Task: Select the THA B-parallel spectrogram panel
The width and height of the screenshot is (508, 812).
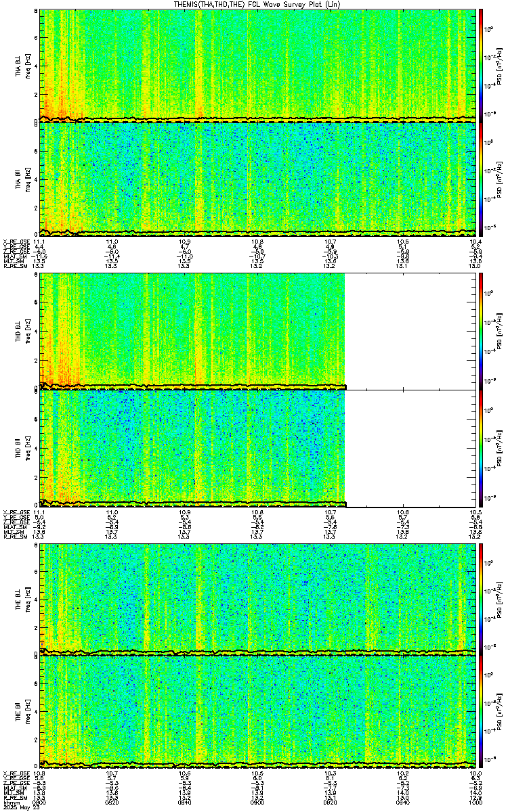Action: pyautogui.click(x=258, y=179)
